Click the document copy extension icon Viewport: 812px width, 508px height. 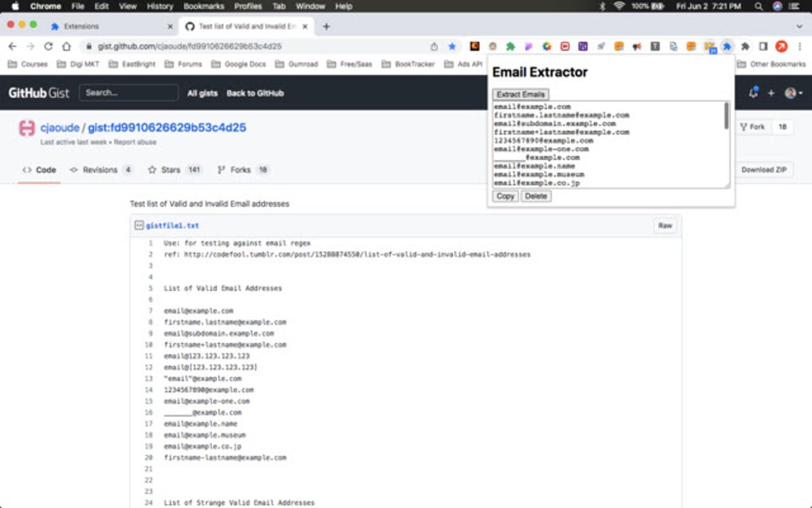(673, 47)
